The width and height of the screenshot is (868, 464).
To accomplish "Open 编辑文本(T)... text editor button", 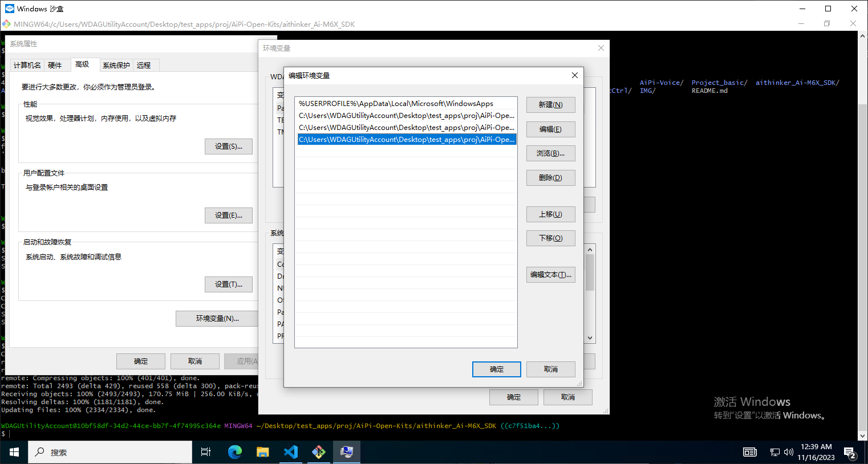I will click(x=550, y=275).
